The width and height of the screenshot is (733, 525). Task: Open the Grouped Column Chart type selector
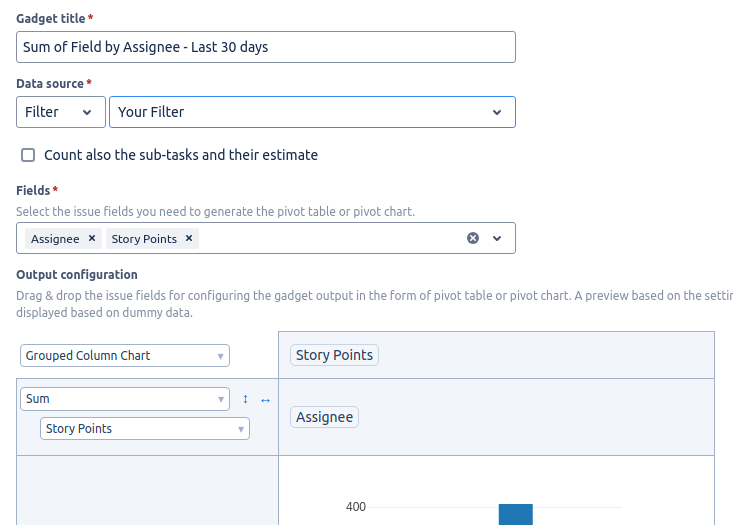125,356
